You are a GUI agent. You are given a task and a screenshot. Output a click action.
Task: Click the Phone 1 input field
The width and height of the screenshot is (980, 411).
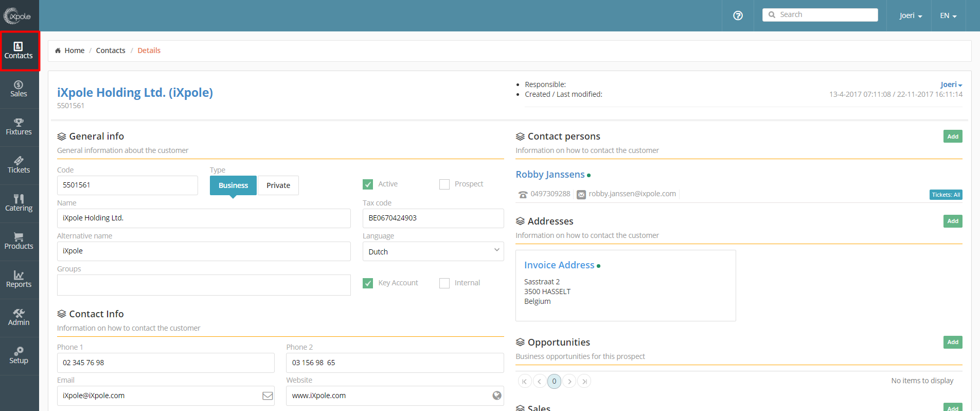coord(166,363)
